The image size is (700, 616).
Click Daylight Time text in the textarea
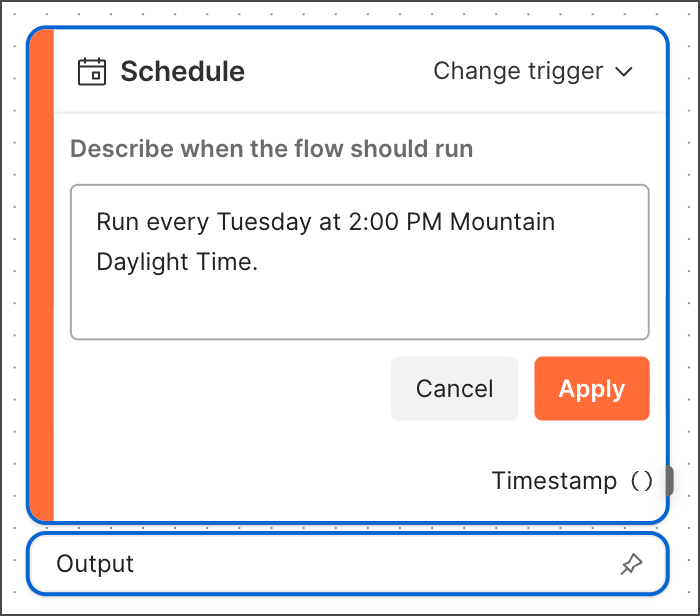(177, 262)
